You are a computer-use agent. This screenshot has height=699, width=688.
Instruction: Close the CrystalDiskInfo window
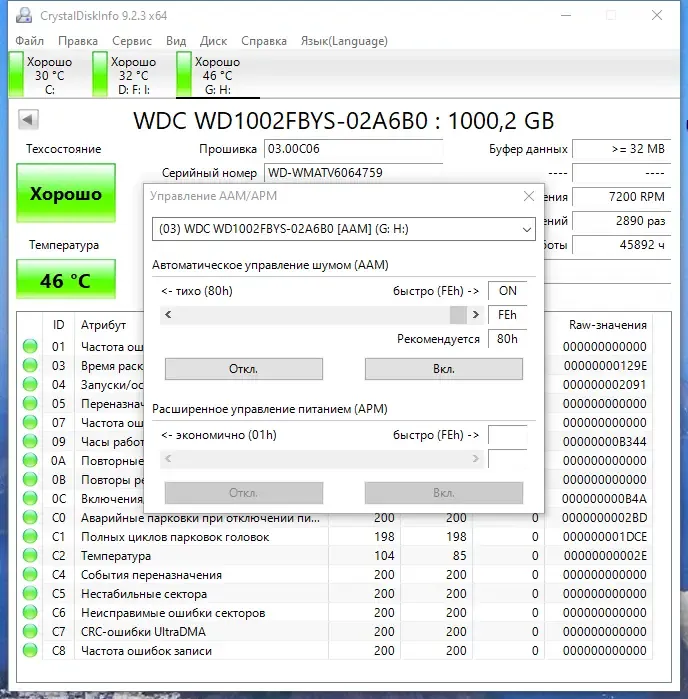656,15
